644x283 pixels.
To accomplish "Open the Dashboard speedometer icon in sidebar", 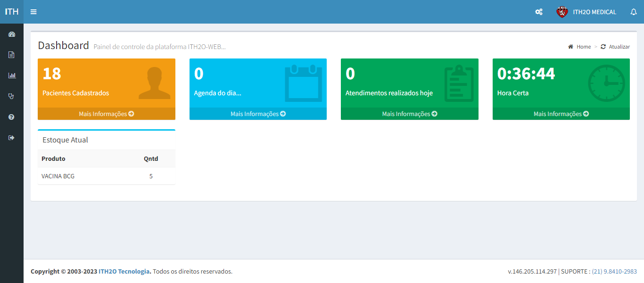I will pyautogui.click(x=12, y=33).
